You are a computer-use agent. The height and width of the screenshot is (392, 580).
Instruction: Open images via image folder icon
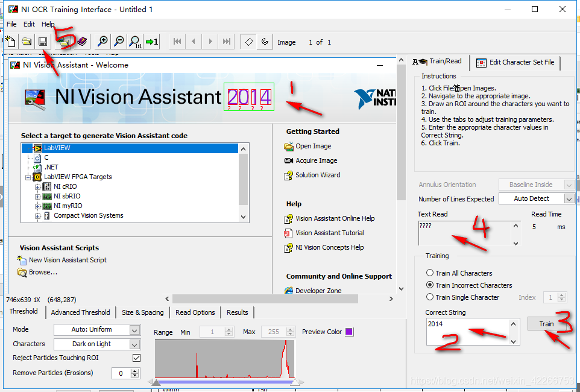coord(65,42)
